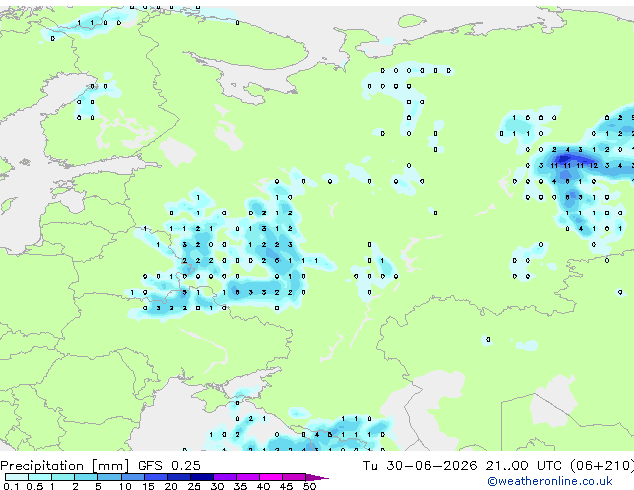Screen dimensions: 634x490
Task: Click the 25–30 mm dark blue swatch
Action: point(202,477)
